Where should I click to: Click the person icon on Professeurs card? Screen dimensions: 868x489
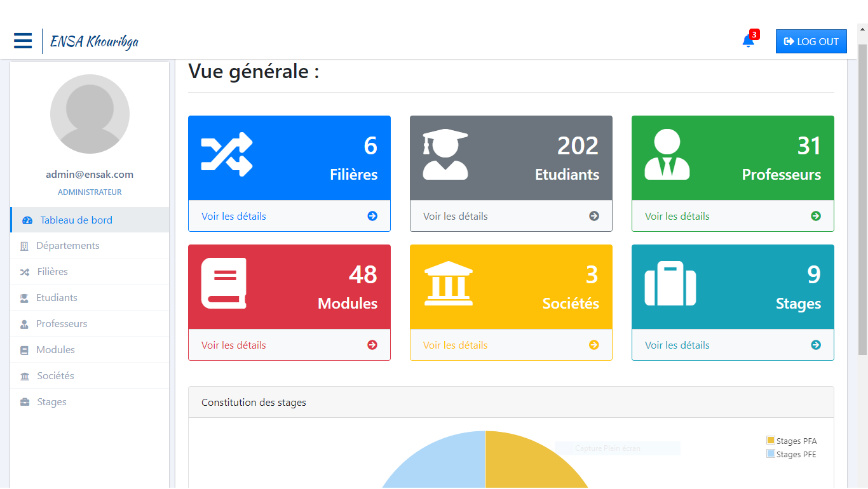click(667, 154)
